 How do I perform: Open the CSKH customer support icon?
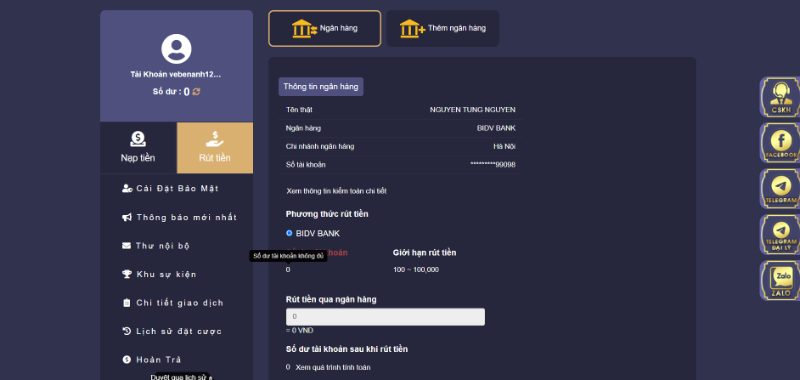[x=780, y=97]
